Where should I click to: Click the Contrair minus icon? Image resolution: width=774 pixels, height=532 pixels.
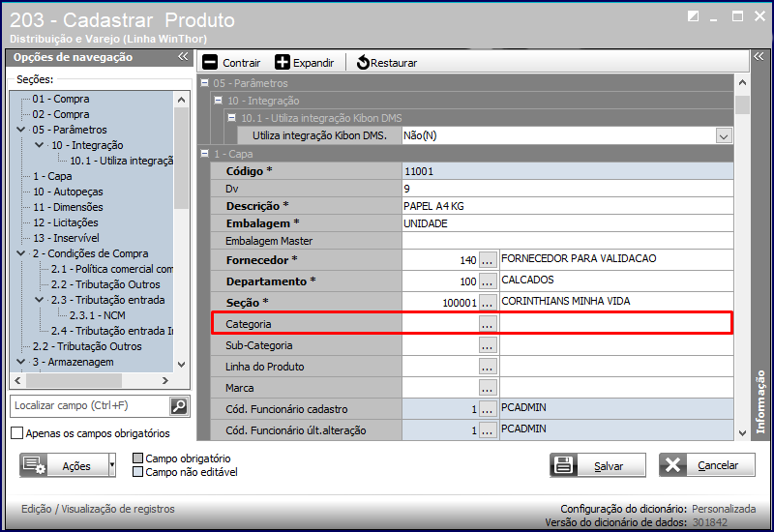210,62
